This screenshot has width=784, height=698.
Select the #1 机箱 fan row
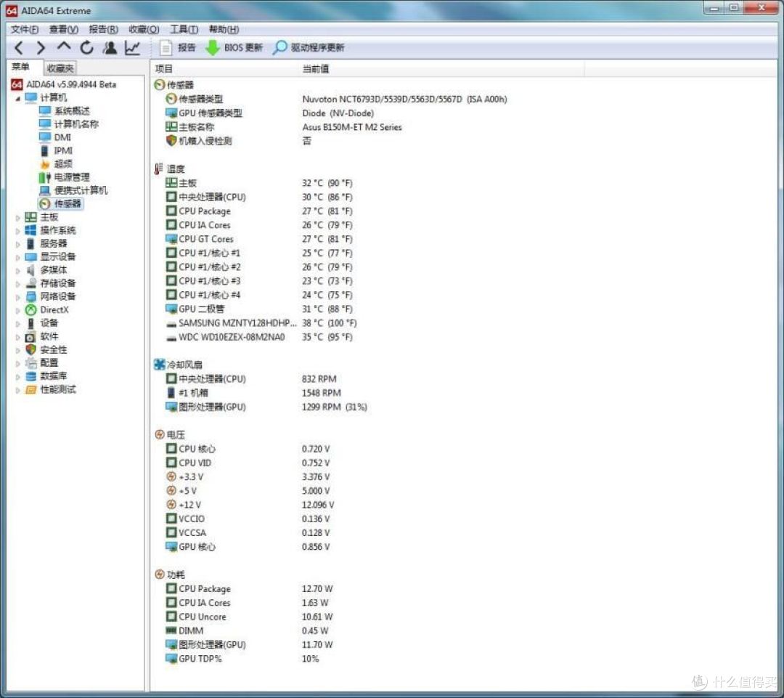pos(254,393)
